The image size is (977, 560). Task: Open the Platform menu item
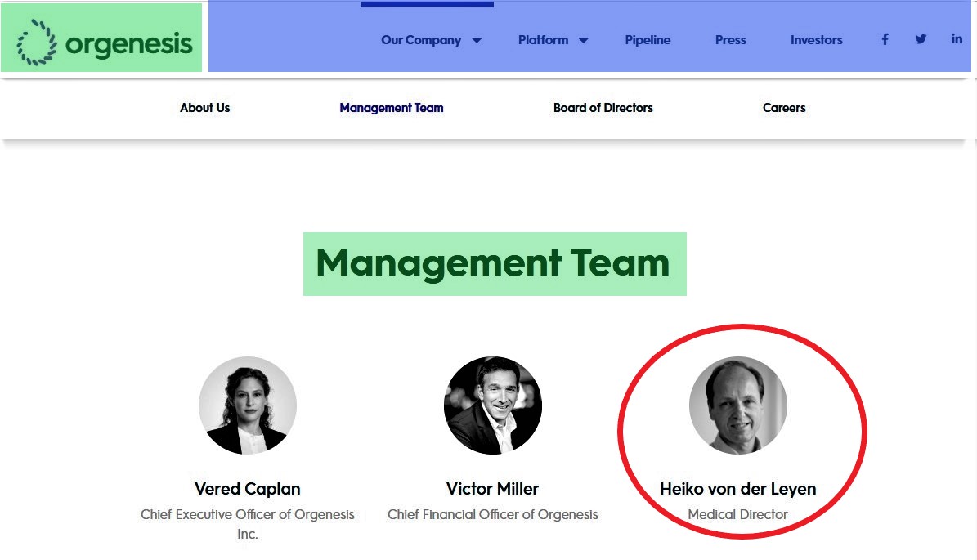[x=543, y=40]
